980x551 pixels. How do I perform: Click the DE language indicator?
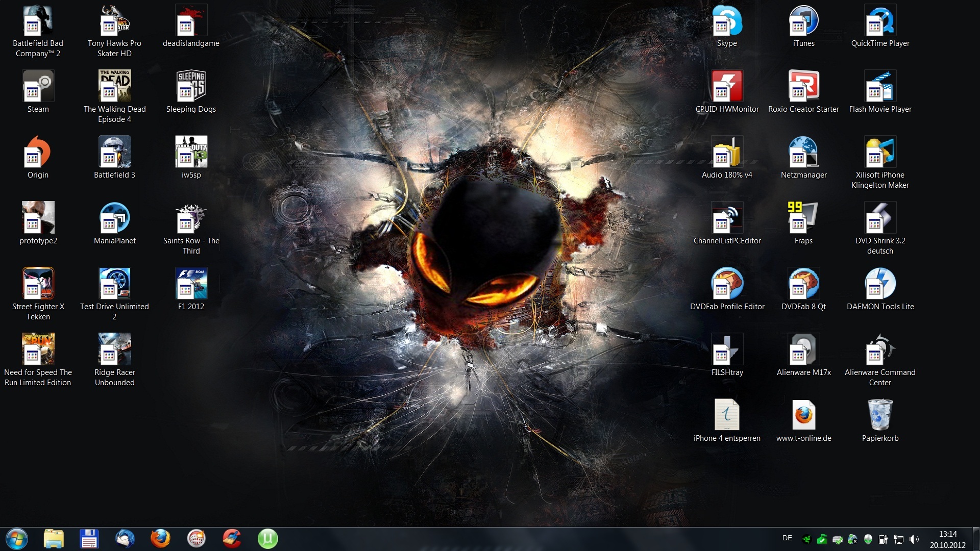[787, 538]
